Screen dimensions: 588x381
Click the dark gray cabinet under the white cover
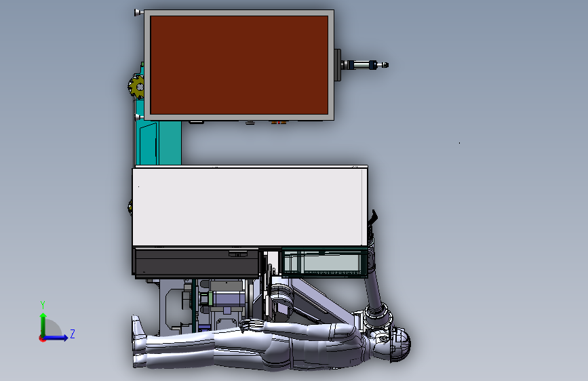tap(197, 263)
